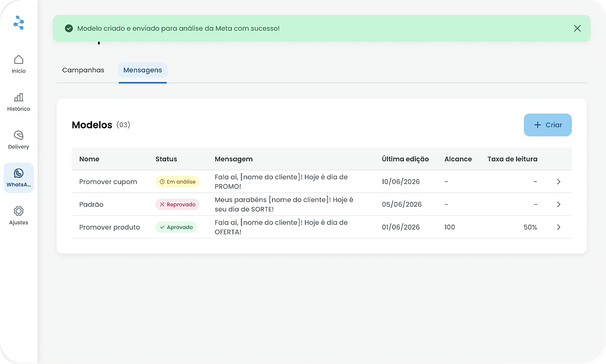Switch to the Campanhas tab
The width and height of the screenshot is (606, 364).
[x=83, y=70]
